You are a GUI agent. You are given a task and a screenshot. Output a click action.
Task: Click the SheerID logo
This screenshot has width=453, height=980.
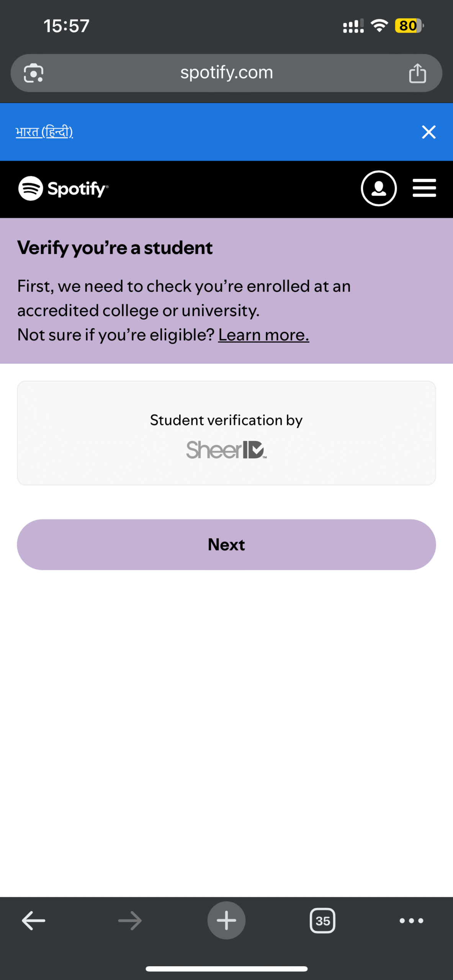pyautogui.click(x=226, y=449)
